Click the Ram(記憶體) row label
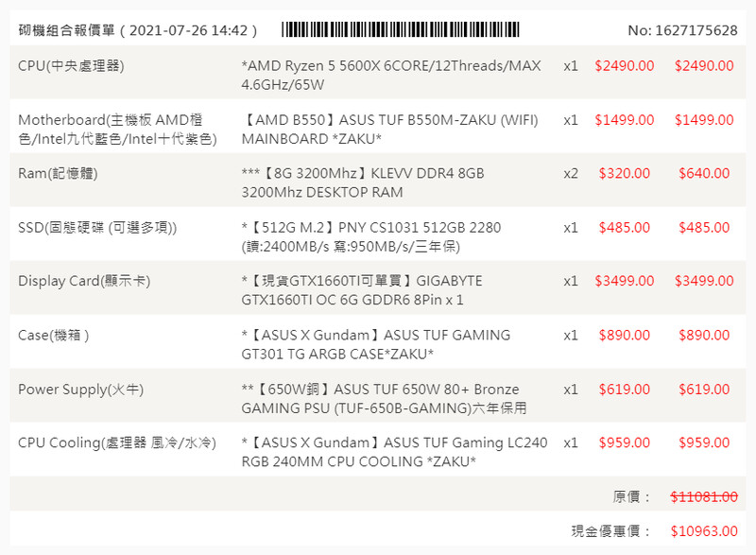Viewport: 756px width, 555px height. click(x=58, y=174)
